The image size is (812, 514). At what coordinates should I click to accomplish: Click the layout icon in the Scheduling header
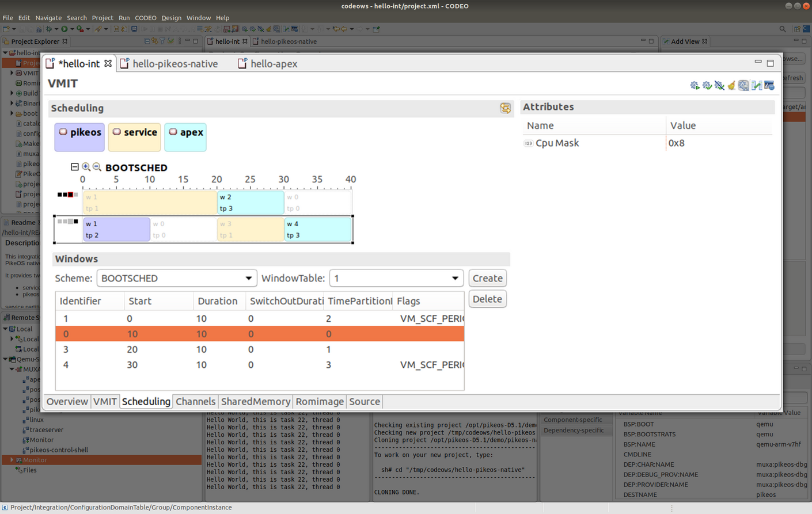coord(505,108)
